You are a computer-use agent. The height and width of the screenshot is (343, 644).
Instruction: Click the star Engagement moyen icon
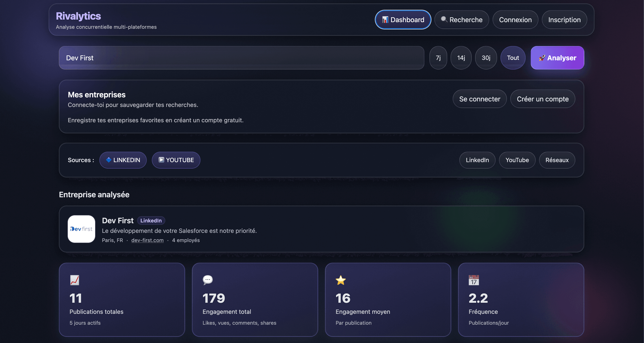[x=341, y=280]
